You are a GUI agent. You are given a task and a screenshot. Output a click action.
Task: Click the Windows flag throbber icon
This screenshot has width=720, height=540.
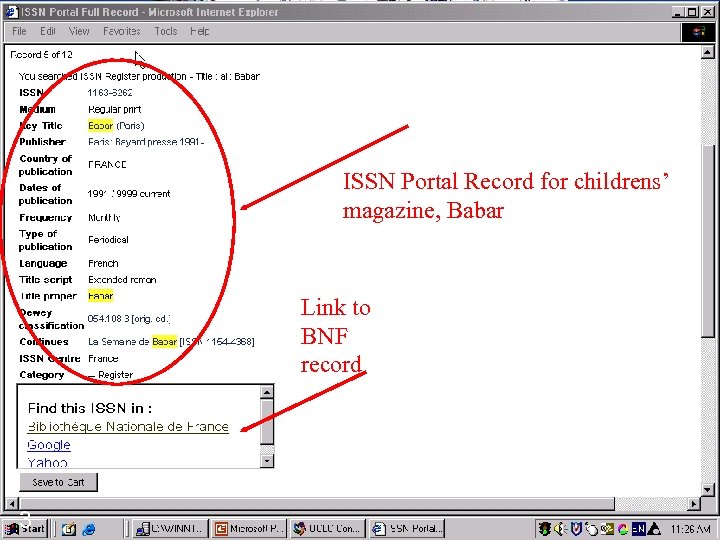pyautogui.click(x=698, y=32)
